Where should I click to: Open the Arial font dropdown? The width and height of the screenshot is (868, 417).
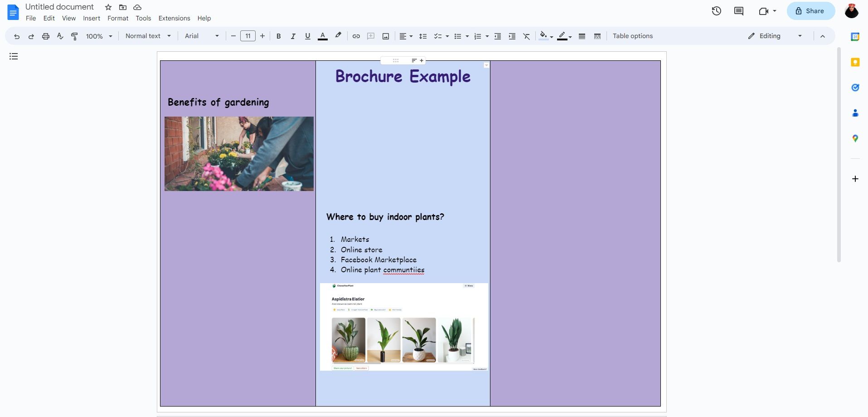(x=202, y=36)
